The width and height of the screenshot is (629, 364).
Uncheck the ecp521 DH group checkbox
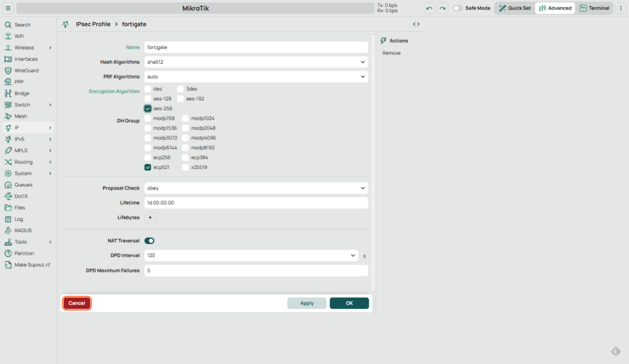(148, 167)
